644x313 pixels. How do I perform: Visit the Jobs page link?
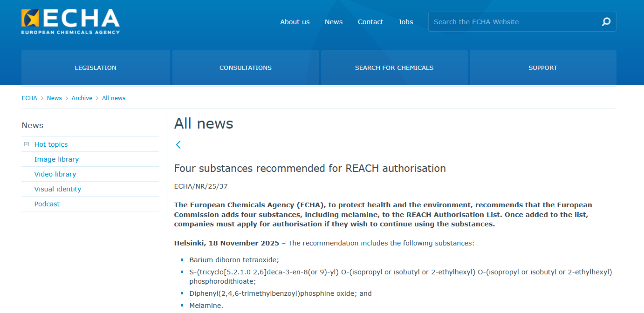point(405,22)
